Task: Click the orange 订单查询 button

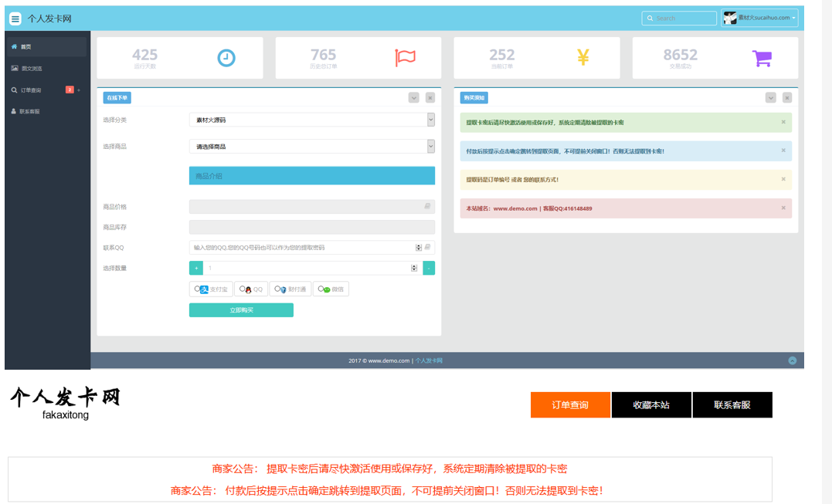Action: [570, 405]
